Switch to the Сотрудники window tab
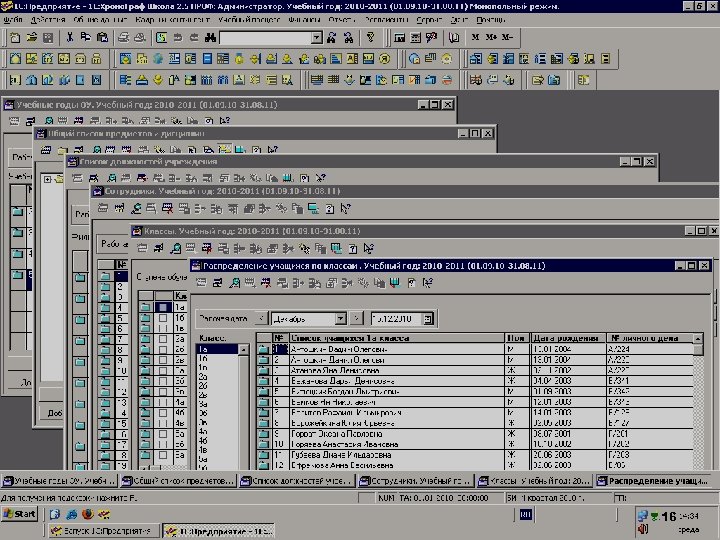 click(x=416, y=481)
